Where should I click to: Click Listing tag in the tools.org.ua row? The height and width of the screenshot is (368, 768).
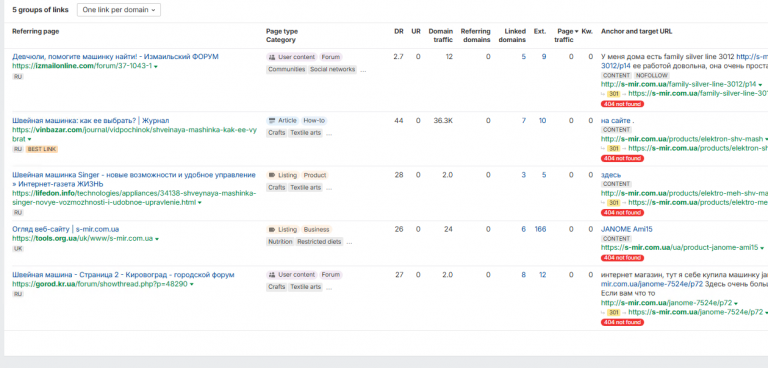(283, 229)
